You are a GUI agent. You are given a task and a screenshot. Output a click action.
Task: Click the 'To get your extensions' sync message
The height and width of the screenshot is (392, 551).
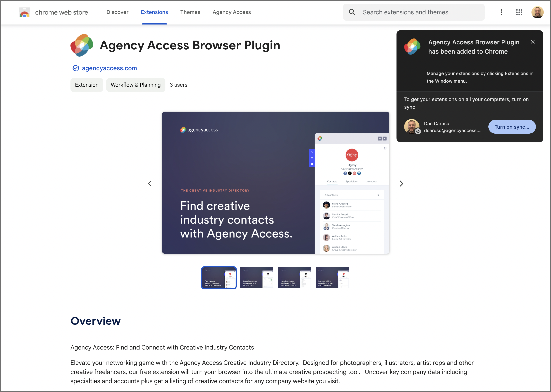tap(467, 103)
